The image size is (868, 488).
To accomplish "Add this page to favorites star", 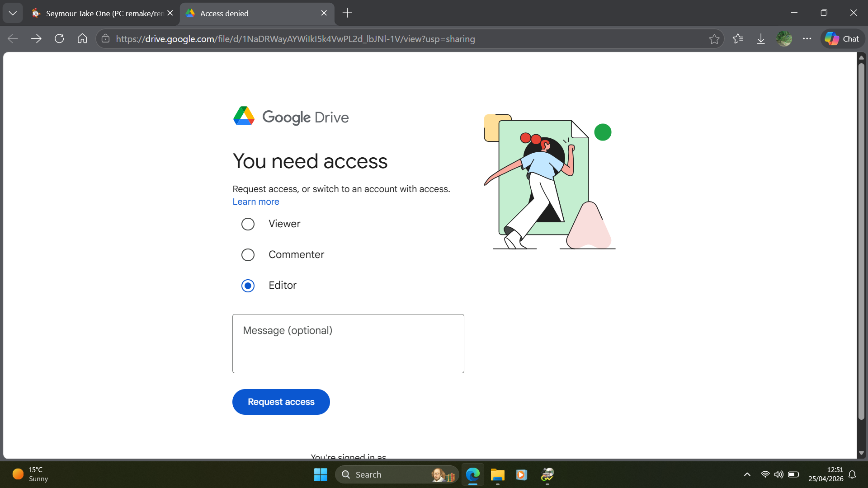I will 714,39.
